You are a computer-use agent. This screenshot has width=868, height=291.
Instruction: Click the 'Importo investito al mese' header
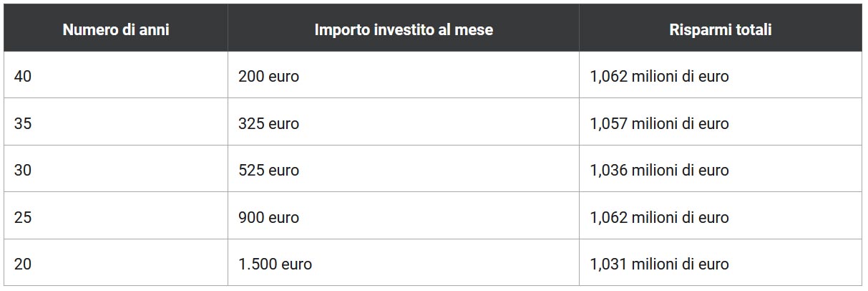click(404, 30)
